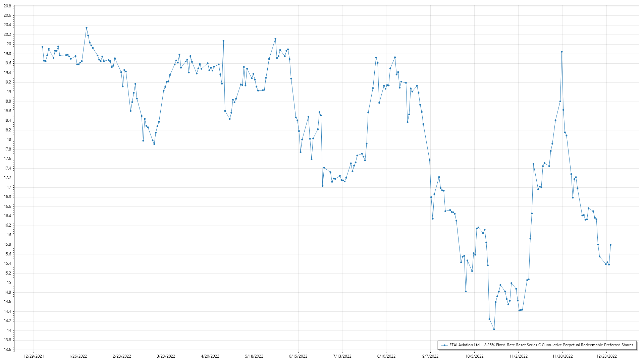Click the final data point at 15.8
The height and width of the screenshot is (362, 644).
pos(610,245)
